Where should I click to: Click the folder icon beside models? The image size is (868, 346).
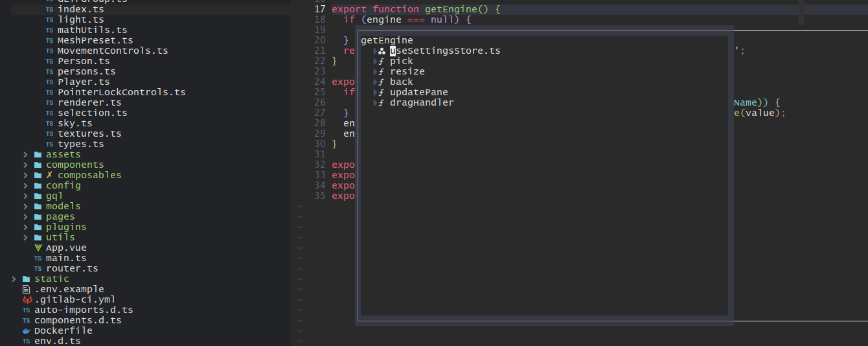click(38, 207)
